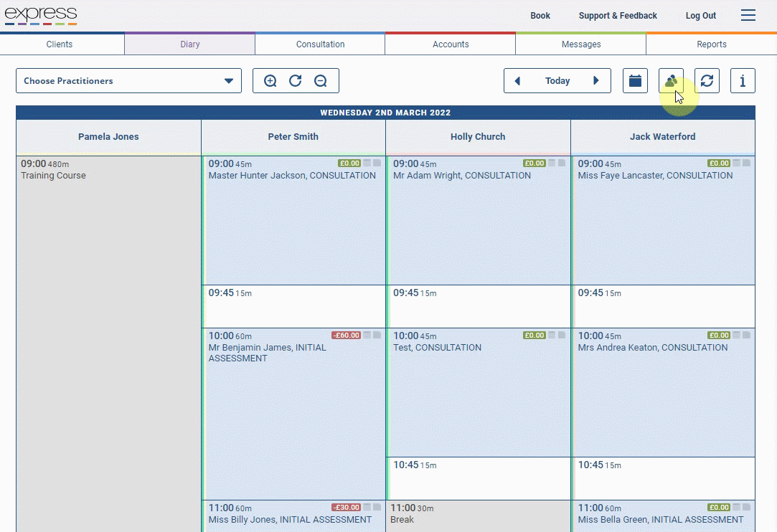Click the document icon on Benjamin James appointment
The width and height of the screenshot is (777, 532).
point(377,336)
